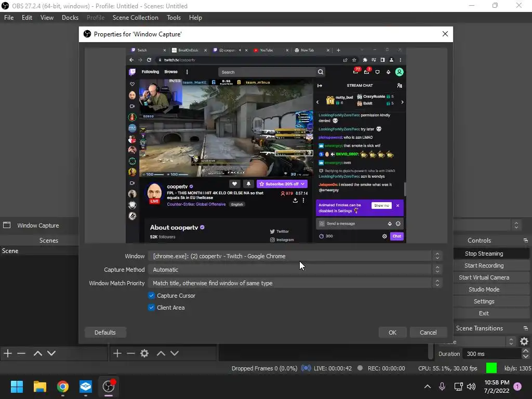This screenshot has height=399, width=532.
Task: Move scene down with arrow icon
Action: tap(51, 353)
